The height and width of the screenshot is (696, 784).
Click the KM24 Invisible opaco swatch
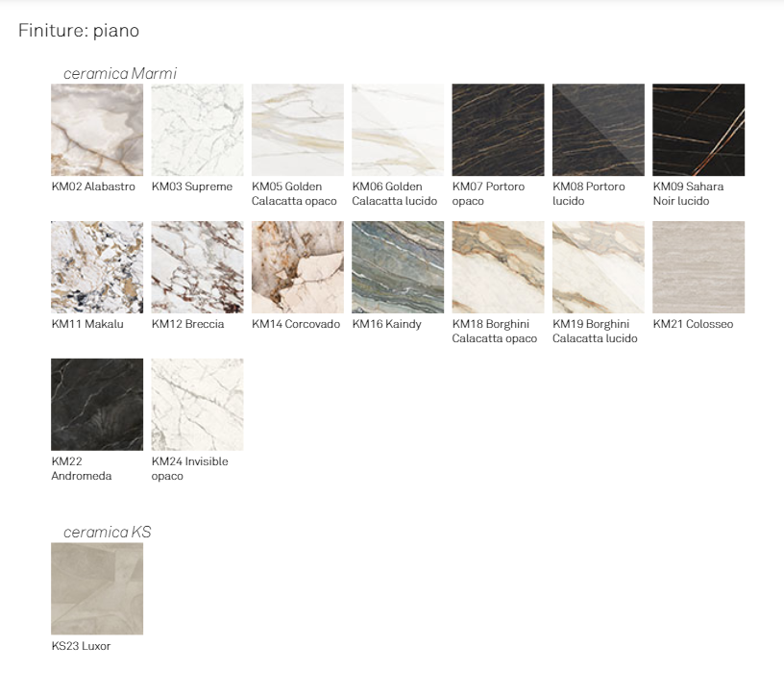pyautogui.click(x=197, y=405)
